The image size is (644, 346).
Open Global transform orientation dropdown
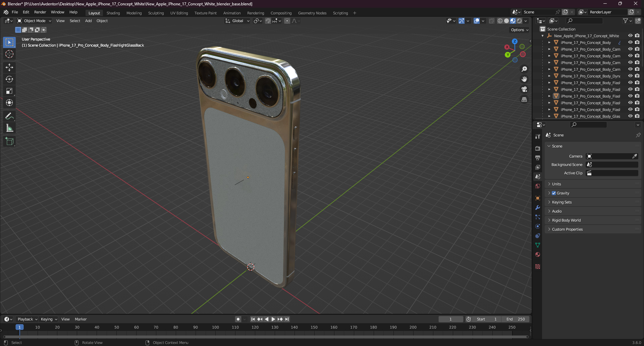pos(237,21)
